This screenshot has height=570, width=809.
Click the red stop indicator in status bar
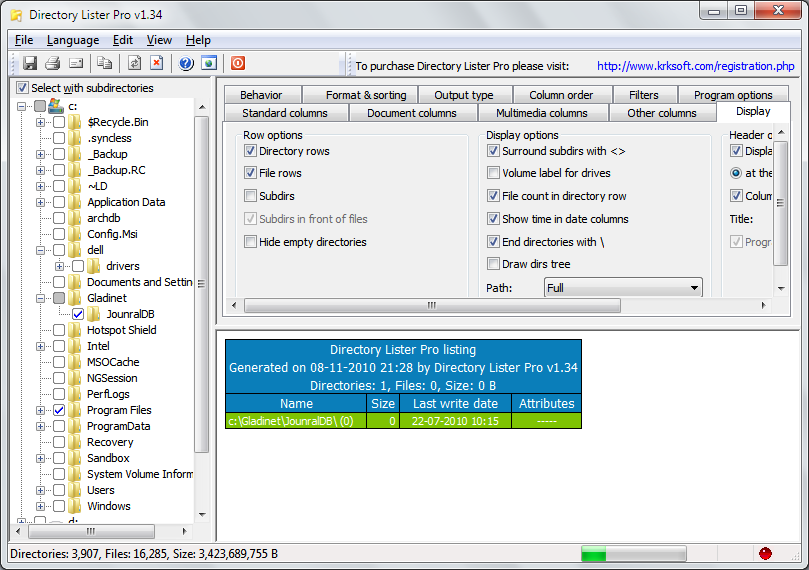coord(765,553)
